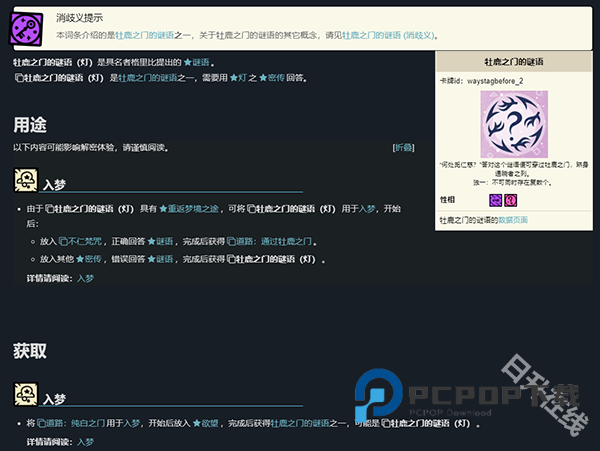
Task: Follow ★谜语 link after 错误回答
Action: [x=160, y=259]
